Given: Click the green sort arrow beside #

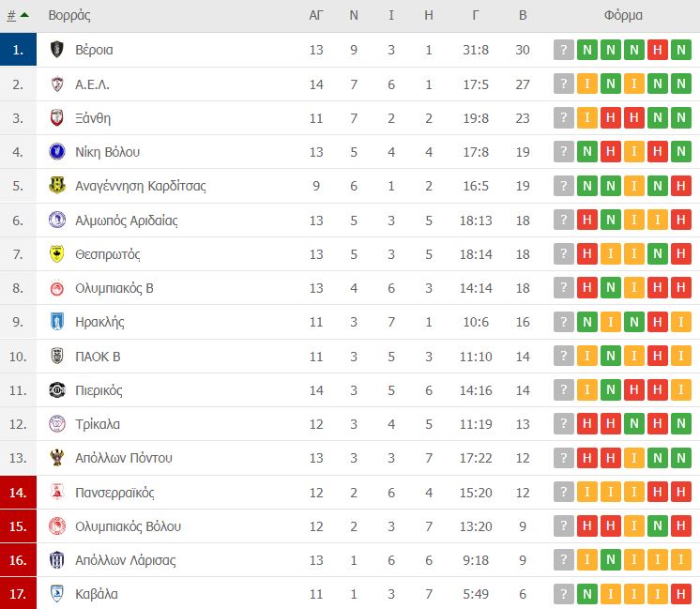Looking at the screenshot, I should coord(24,15).
